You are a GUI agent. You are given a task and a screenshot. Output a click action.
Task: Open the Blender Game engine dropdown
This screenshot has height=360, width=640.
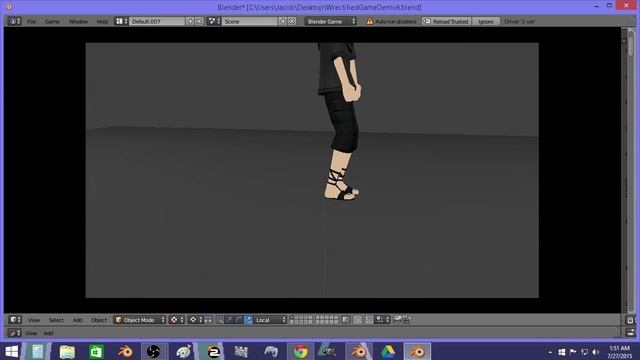[x=331, y=21]
